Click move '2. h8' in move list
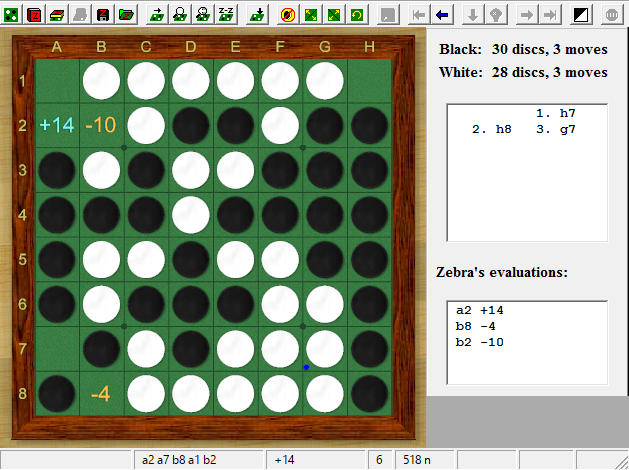Image resolution: width=629 pixels, height=470 pixels. (491, 129)
